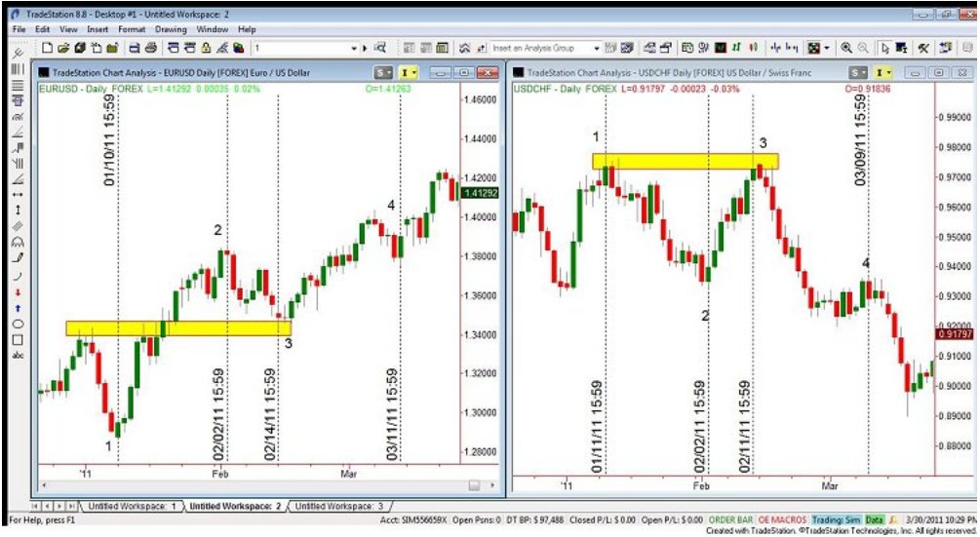This screenshot has width=980, height=537.
Task: Click the green price bars toolbar icon
Action: click(737, 48)
